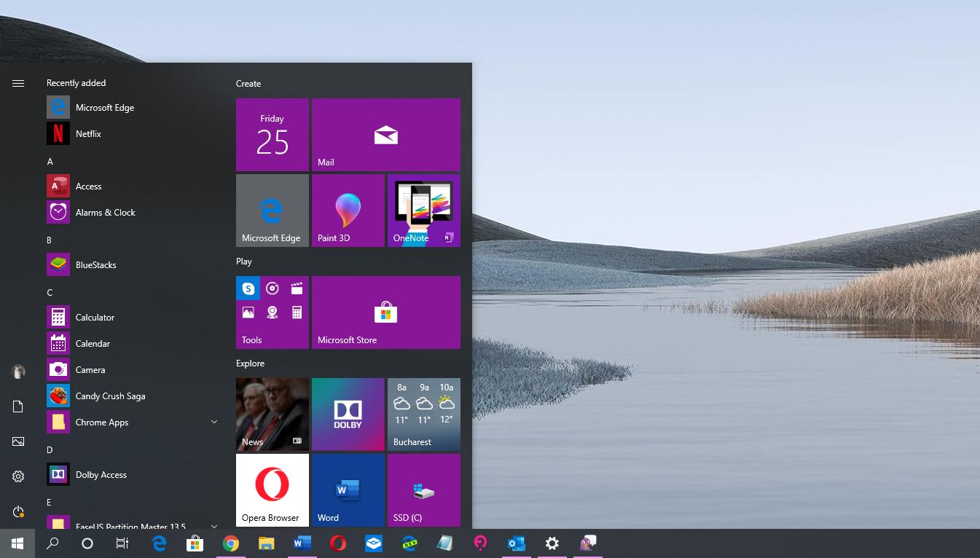
Task: Click the Create group header
Action: click(248, 84)
